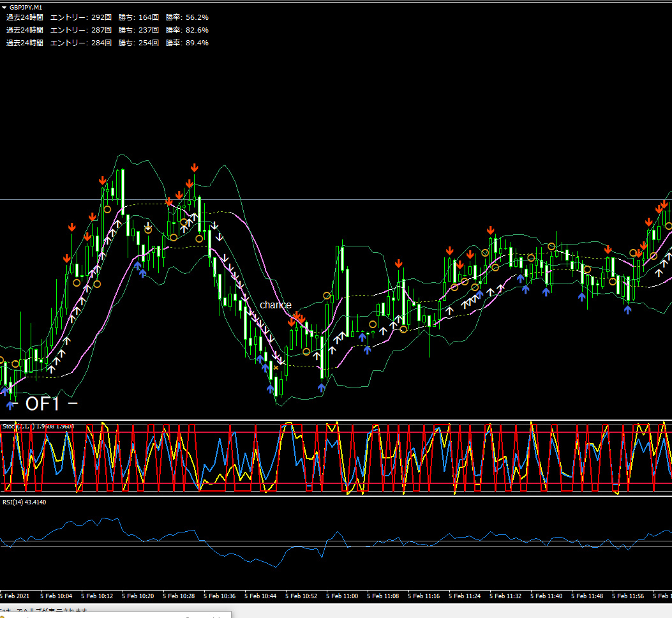Click first white down arrow starting the downtrend
The height and width of the screenshot is (618, 672).
(x=215, y=225)
